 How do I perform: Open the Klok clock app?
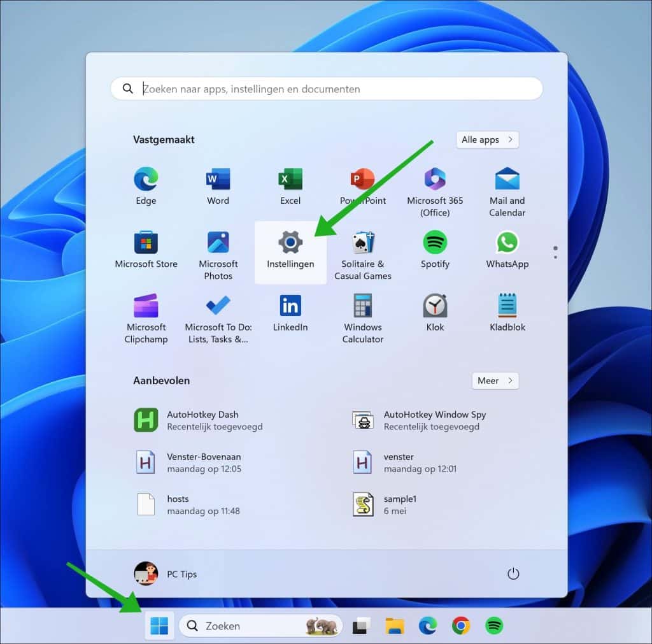[435, 313]
